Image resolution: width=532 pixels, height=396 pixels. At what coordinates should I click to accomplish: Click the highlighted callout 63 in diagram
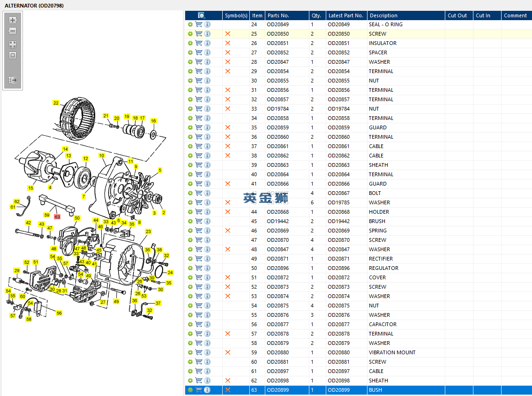[57, 217]
